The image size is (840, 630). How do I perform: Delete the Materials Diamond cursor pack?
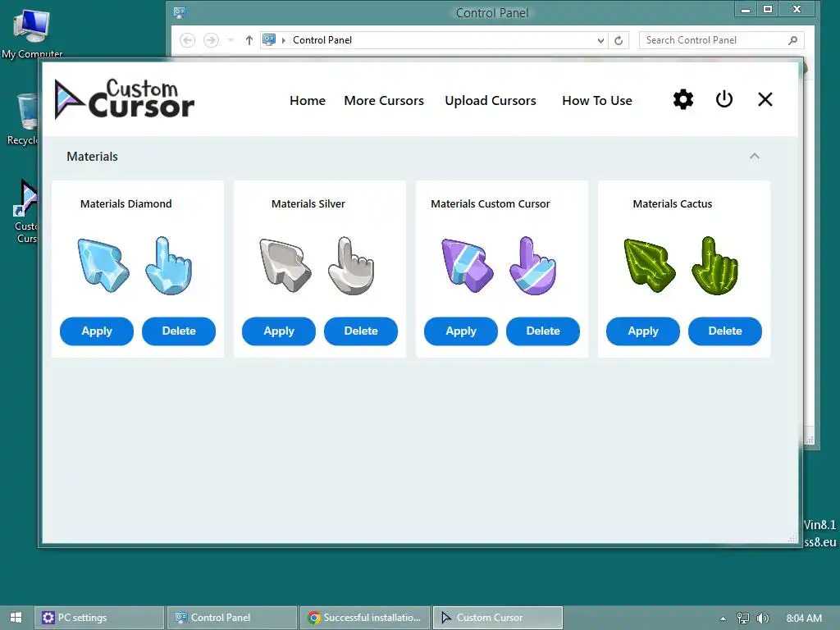(x=179, y=331)
